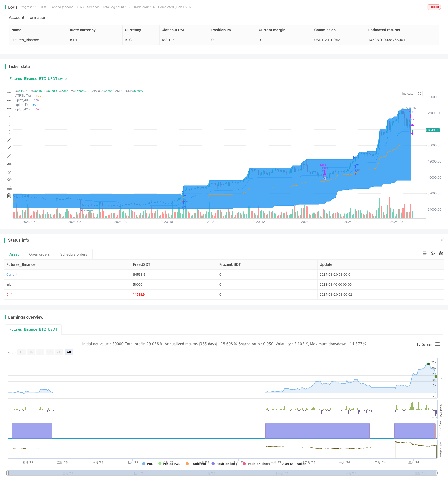Click the 0.0000 badge in Logs header

[434, 7]
